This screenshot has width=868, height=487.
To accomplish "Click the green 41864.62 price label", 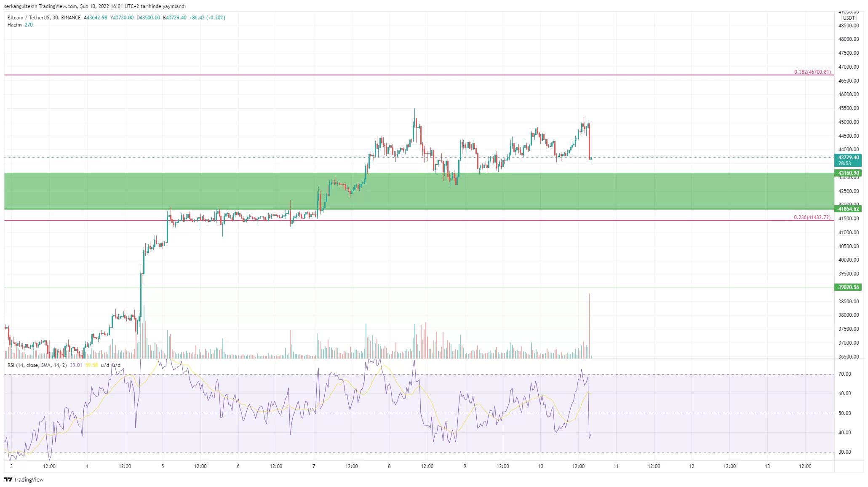I will pyautogui.click(x=848, y=209).
